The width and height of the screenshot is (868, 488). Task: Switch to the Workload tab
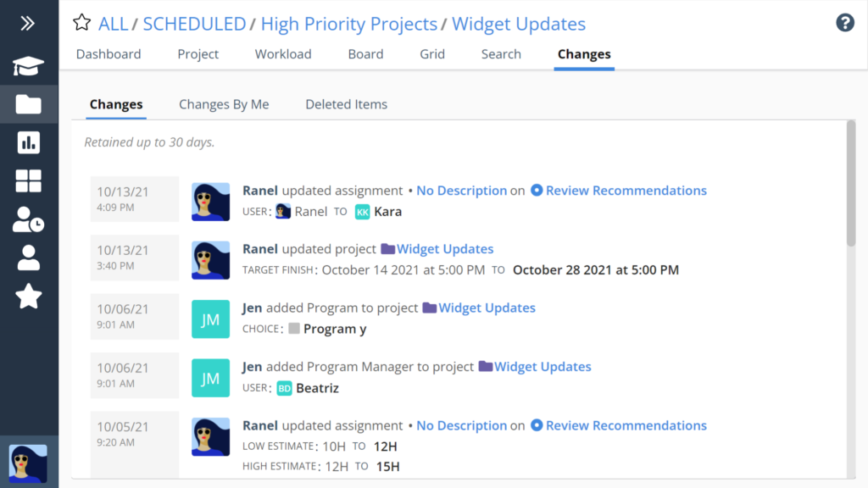click(283, 54)
